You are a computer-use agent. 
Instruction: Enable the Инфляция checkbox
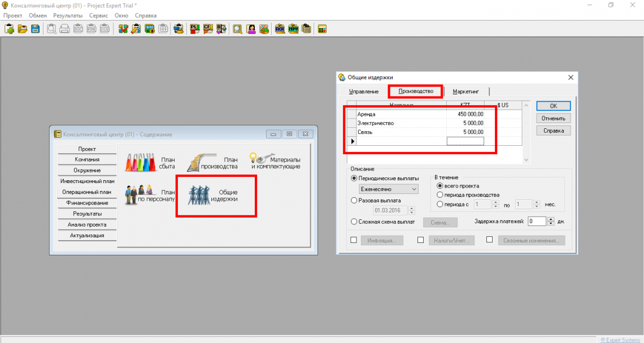coord(354,240)
